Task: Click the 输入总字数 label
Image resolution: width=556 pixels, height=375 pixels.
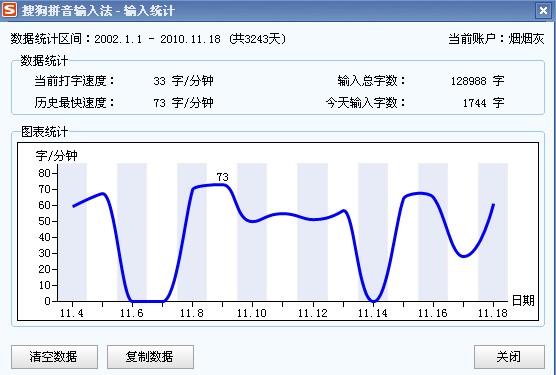Action: click(x=372, y=81)
